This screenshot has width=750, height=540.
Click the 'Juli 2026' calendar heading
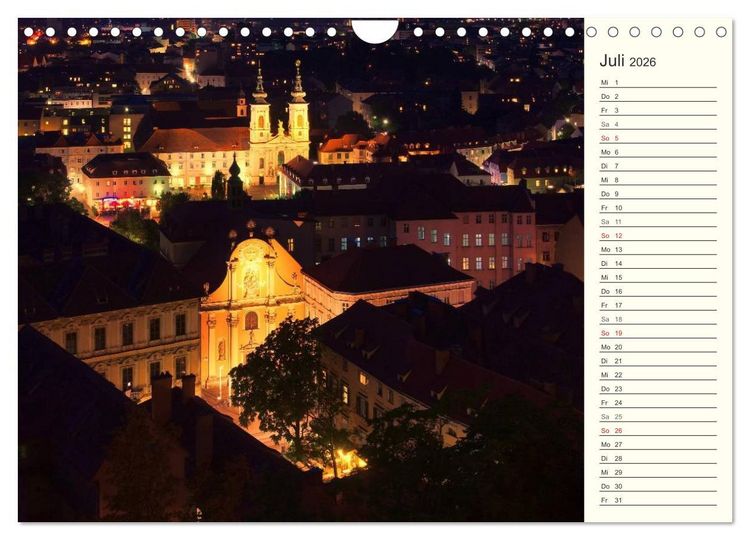628,61
